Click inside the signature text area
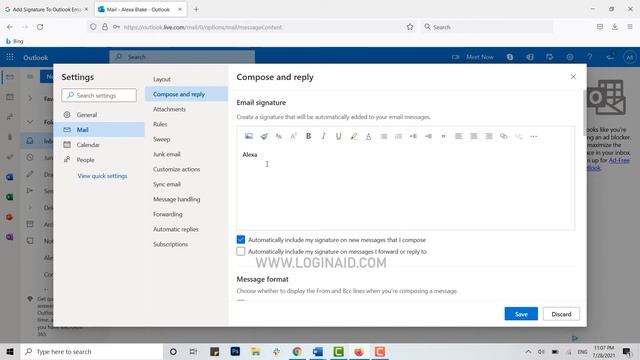The height and width of the screenshot is (360, 640). pyautogui.click(x=406, y=188)
